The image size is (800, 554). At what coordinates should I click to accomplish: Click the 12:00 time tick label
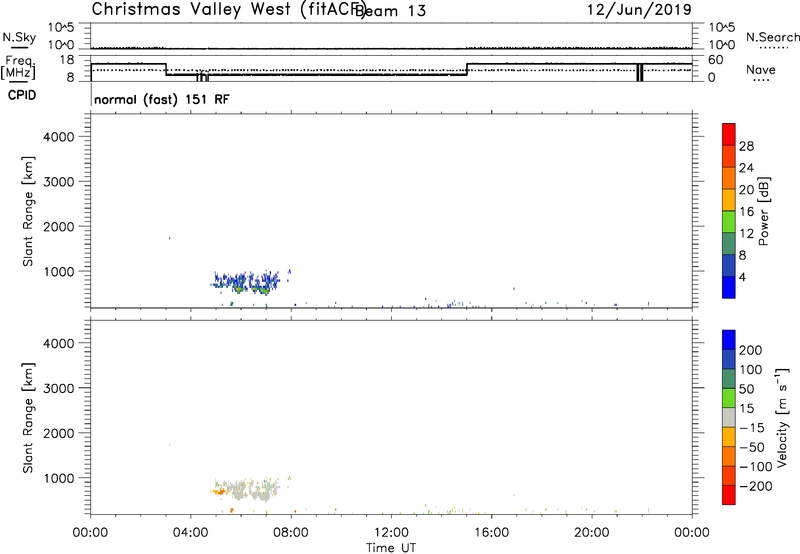click(x=391, y=533)
